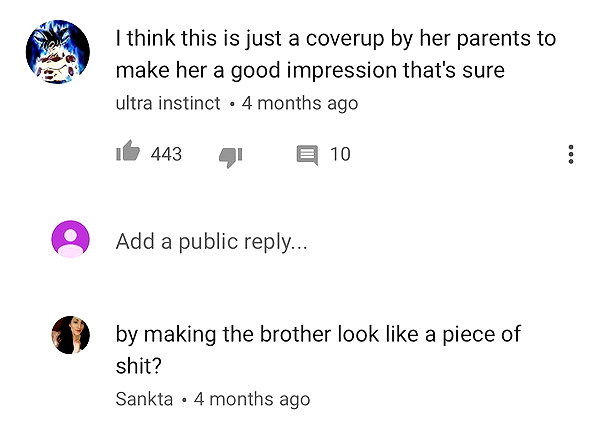Click the 443 like count

[x=166, y=154]
